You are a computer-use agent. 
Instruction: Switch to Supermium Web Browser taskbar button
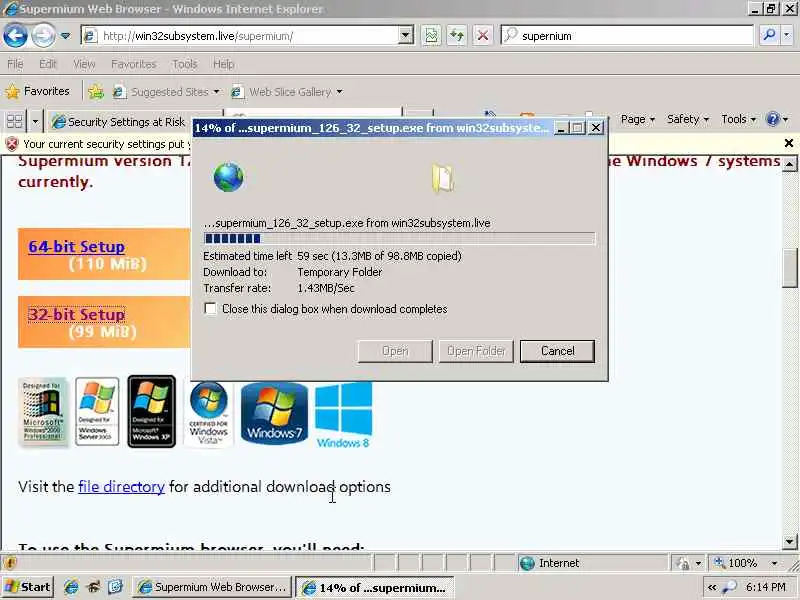pos(212,587)
